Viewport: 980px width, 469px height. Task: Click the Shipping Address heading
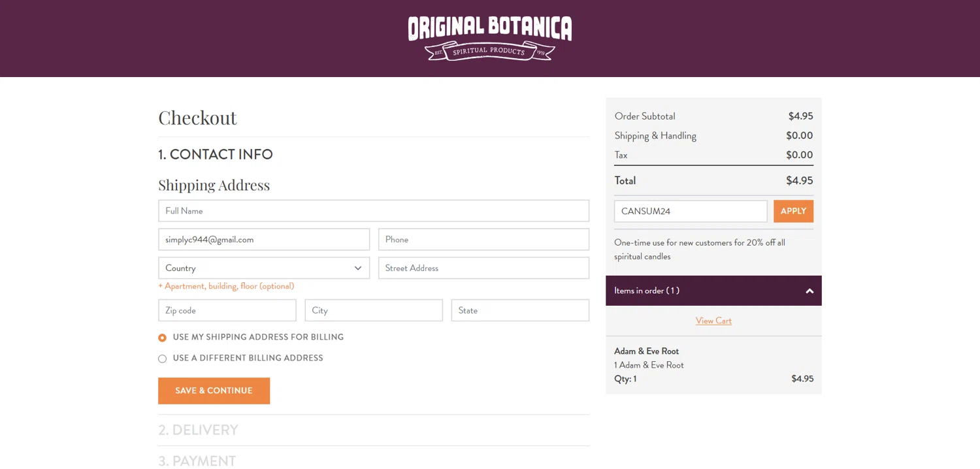click(214, 185)
